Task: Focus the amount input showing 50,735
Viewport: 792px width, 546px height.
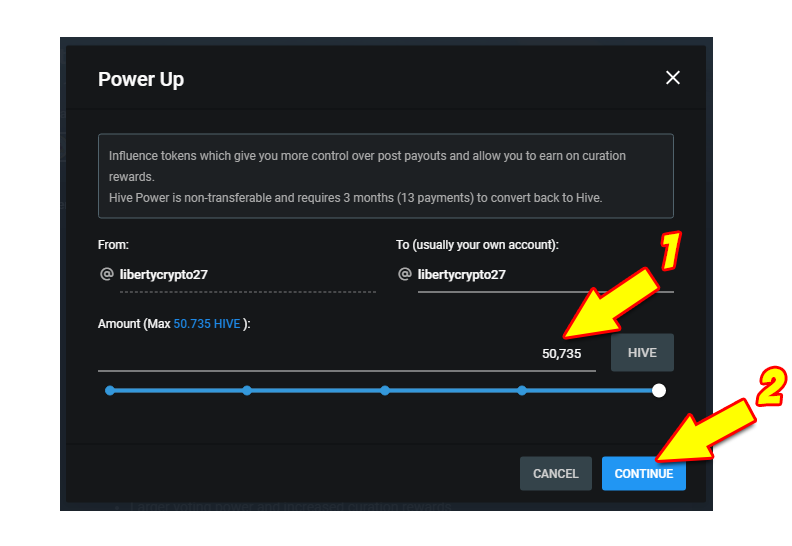Action: [346, 353]
